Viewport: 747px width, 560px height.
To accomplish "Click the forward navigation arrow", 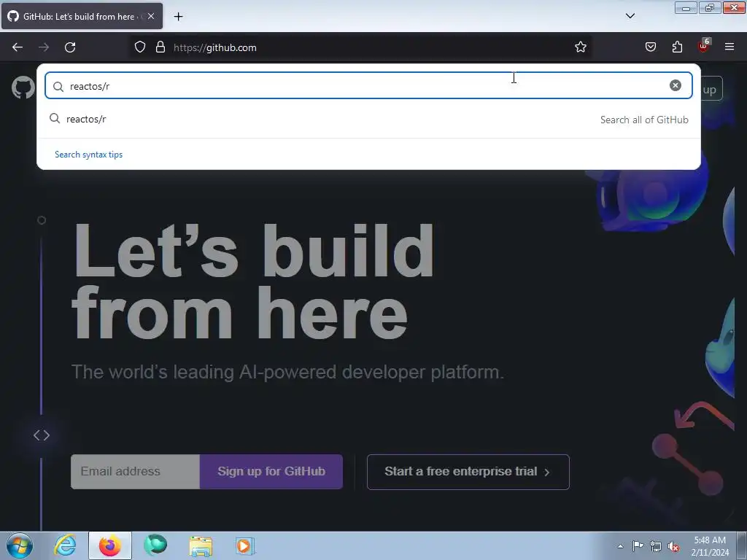I will (x=44, y=47).
